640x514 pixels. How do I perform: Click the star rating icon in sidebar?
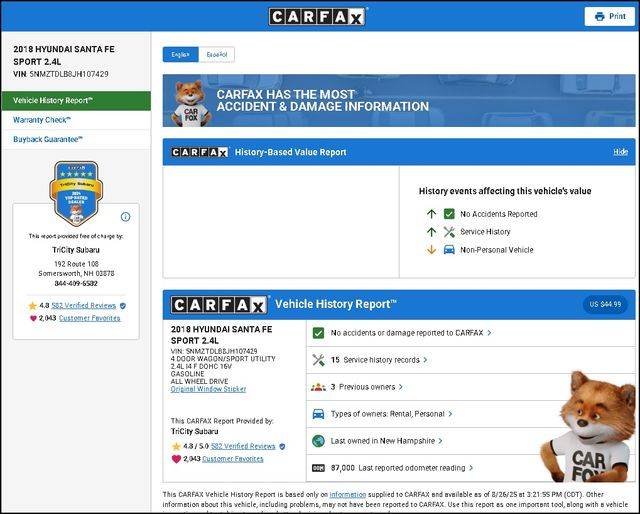pos(33,305)
